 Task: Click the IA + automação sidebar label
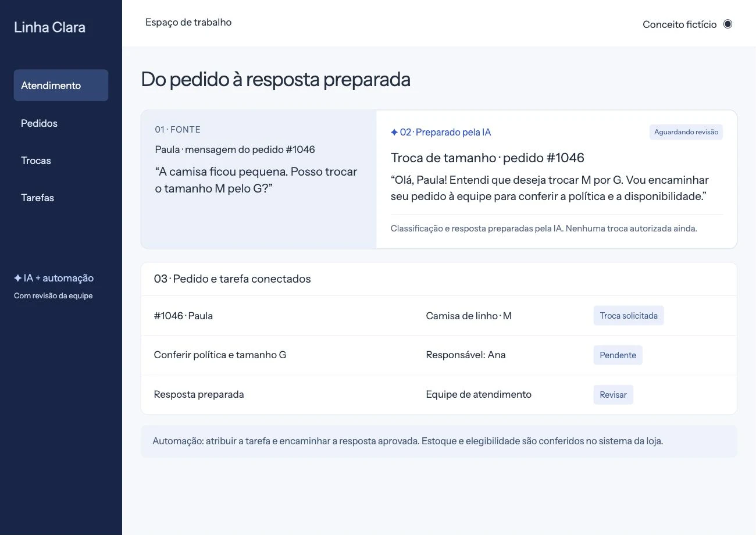[59, 278]
